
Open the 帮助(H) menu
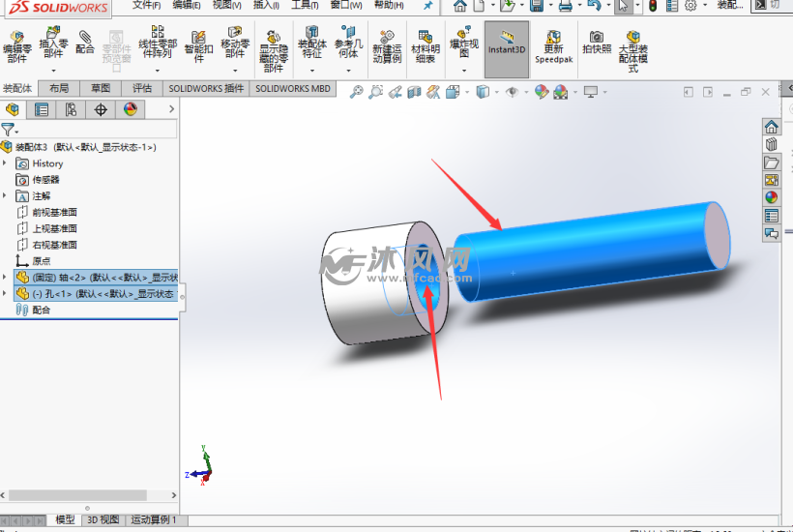pyautogui.click(x=389, y=5)
